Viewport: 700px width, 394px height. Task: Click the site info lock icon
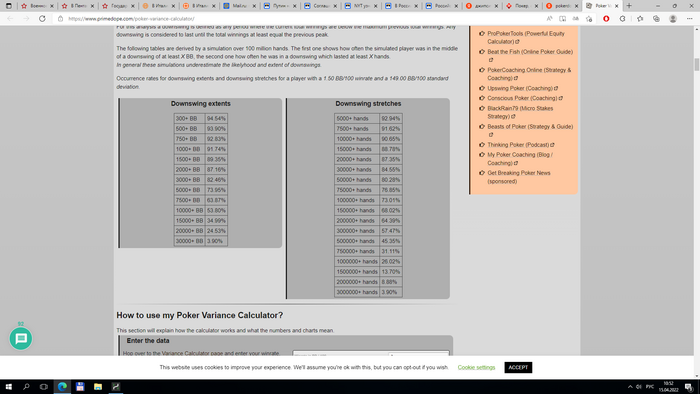tap(60, 19)
